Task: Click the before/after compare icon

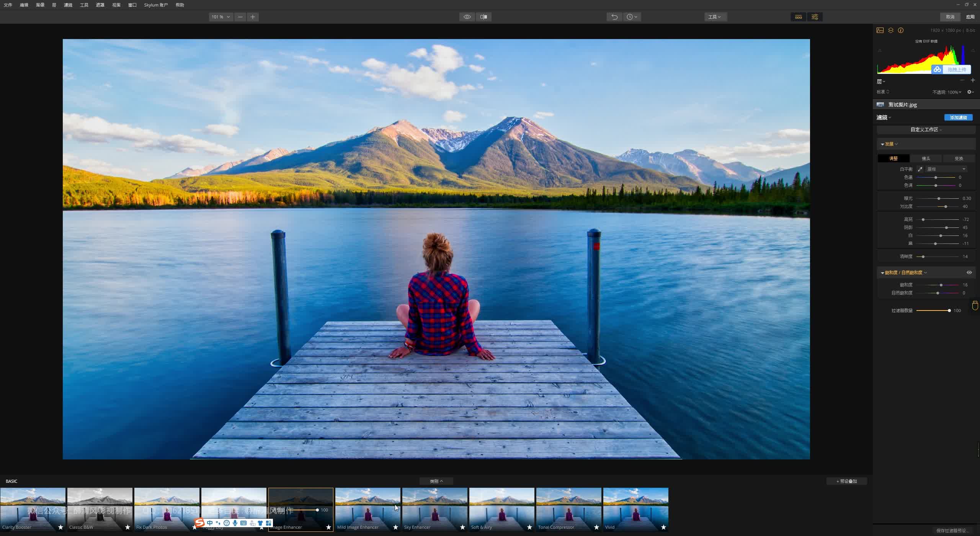Action: point(483,17)
